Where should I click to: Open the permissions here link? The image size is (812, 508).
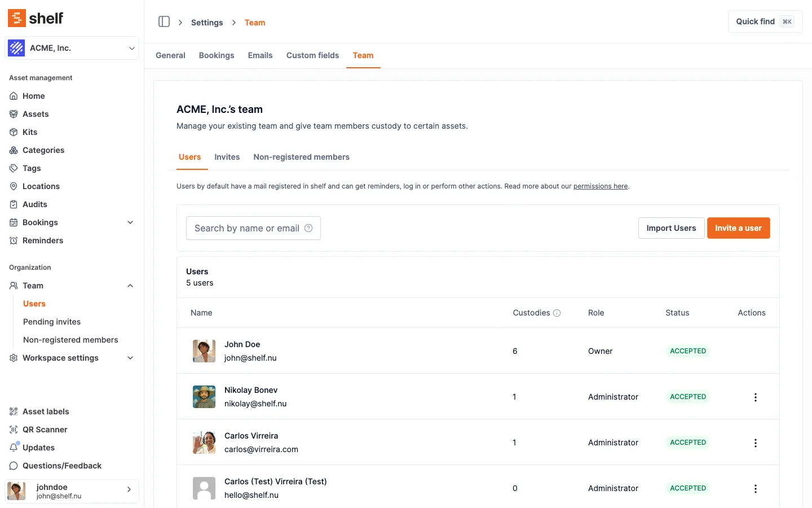tap(601, 186)
